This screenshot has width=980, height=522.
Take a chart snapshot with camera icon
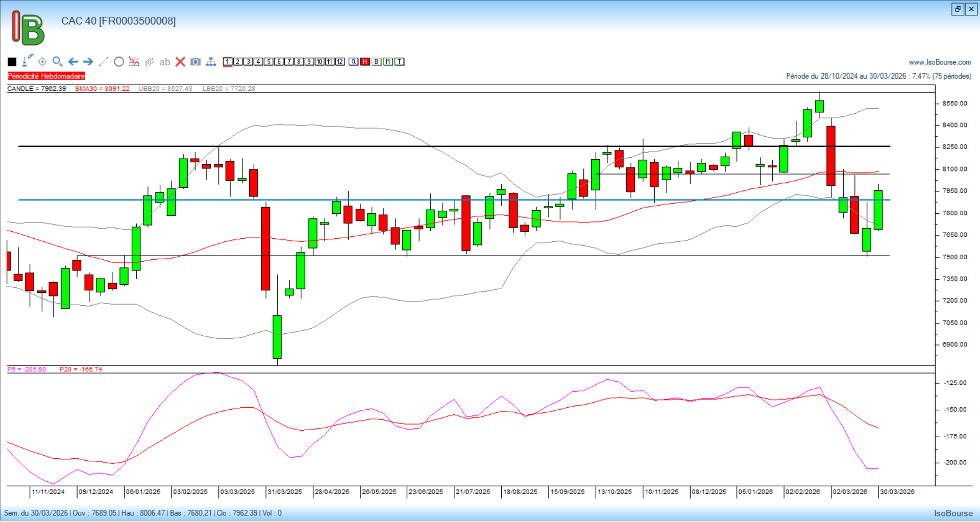pos(195,62)
